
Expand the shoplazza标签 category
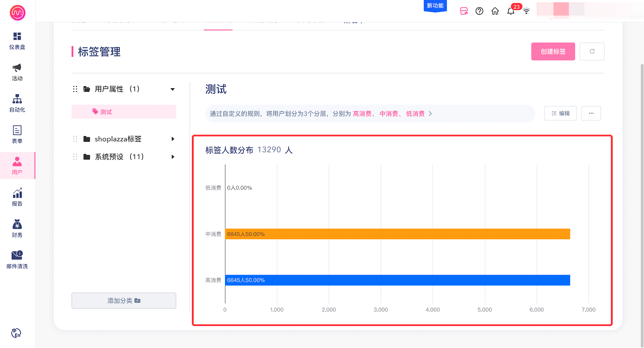point(173,139)
